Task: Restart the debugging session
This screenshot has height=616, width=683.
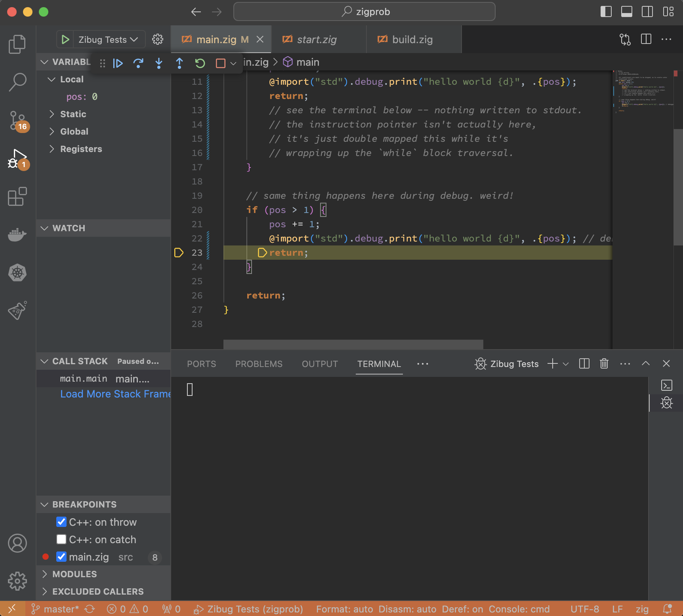Action: (200, 63)
